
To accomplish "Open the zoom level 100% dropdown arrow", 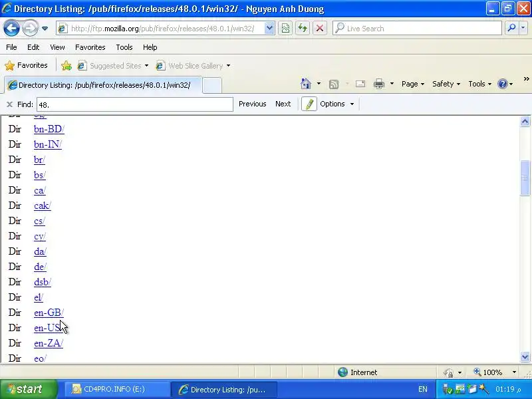I will [x=514, y=372].
